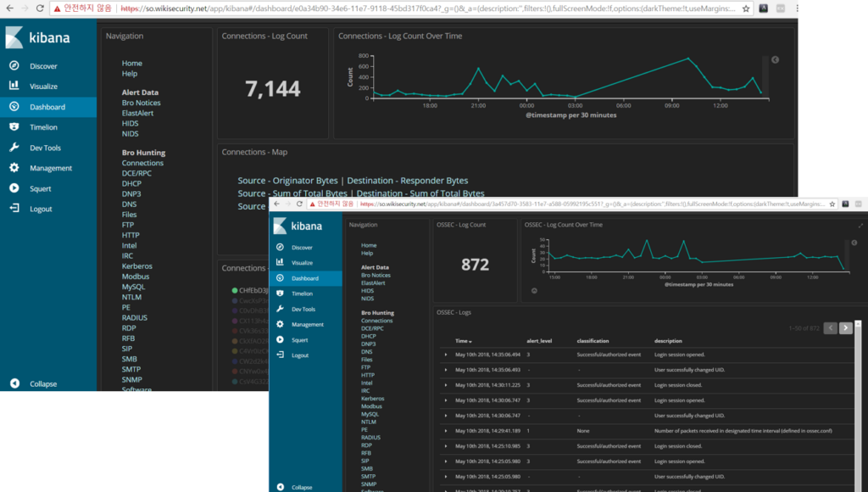Open Source - Originator Bytes map link
Viewport: 868px width, 492px height.
pyautogui.click(x=287, y=181)
